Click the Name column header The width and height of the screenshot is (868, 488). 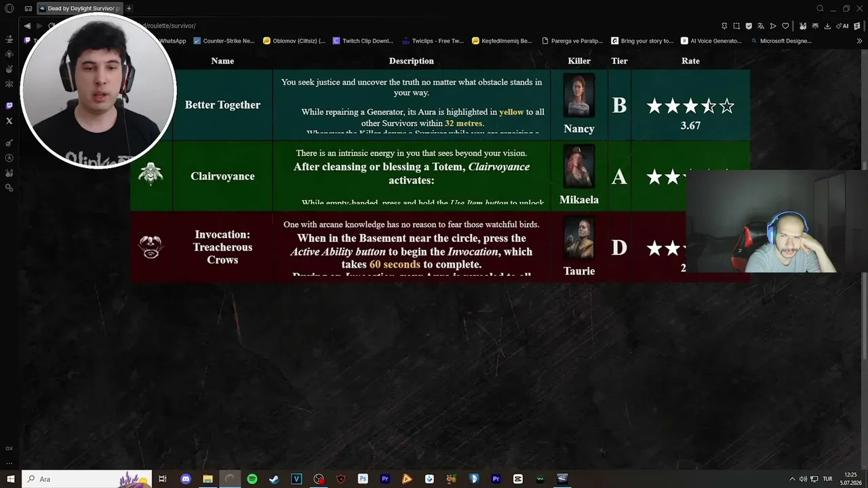point(222,61)
